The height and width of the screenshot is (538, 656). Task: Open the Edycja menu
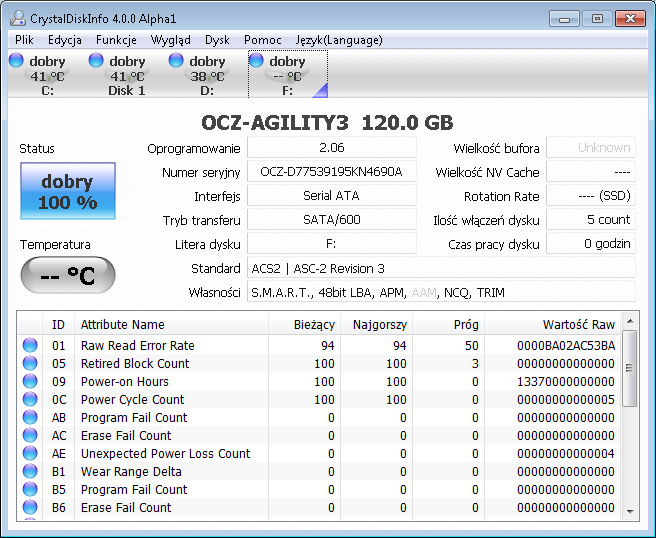64,40
